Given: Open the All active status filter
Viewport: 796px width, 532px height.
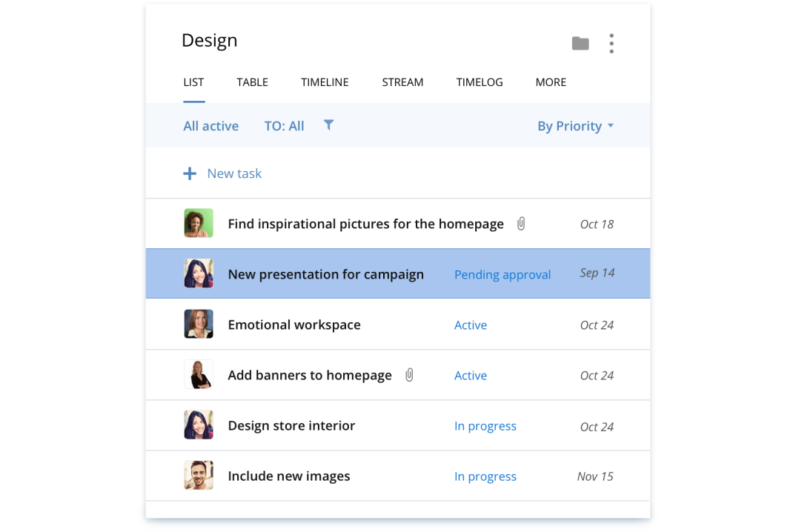Looking at the screenshot, I should [210, 126].
